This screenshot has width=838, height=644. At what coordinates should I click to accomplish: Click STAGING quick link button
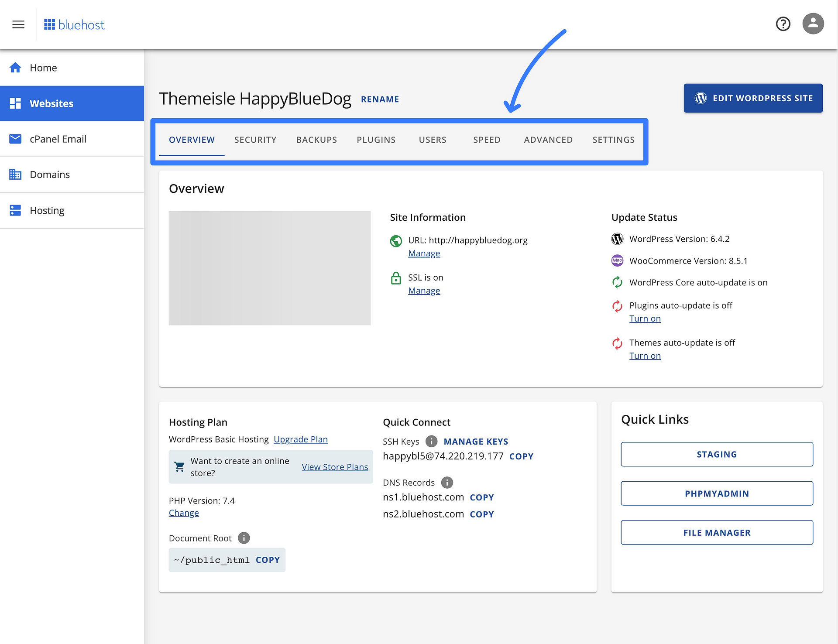click(x=717, y=454)
